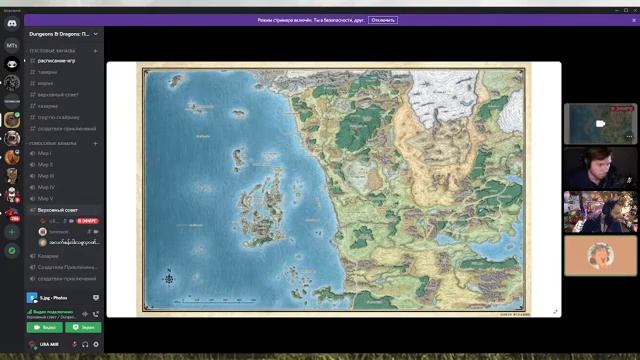Click the user streaming with live badge
Screen dimensions: 640x360
[x=69, y=221]
